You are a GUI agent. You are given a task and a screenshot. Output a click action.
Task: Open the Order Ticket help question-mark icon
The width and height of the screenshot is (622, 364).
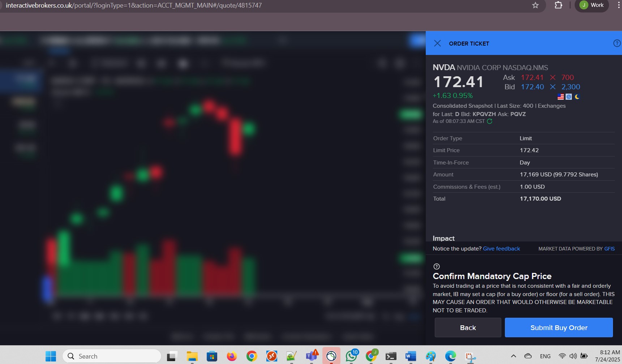617,43
